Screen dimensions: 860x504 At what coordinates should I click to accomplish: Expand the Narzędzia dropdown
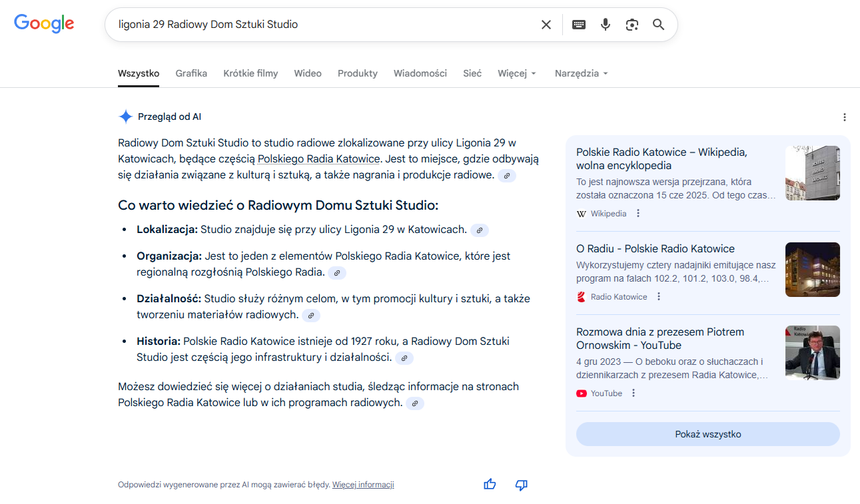click(581, 73)
